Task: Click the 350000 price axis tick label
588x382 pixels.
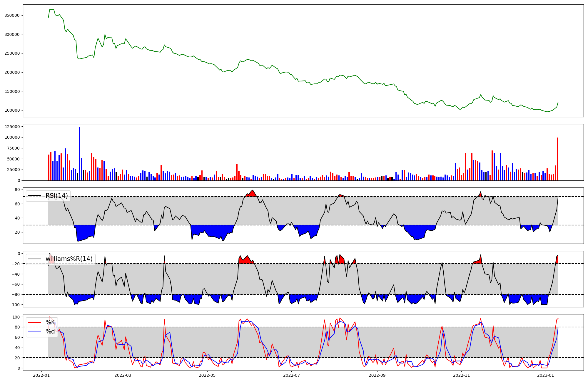Action: pos(12,15)
